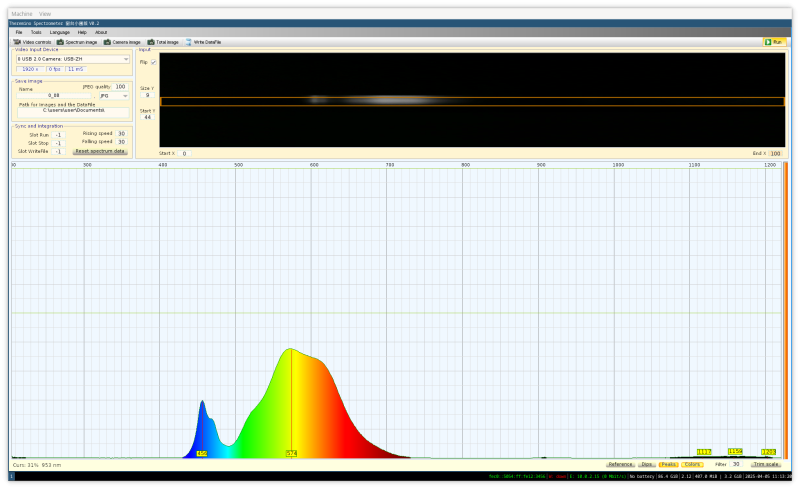800x489 pixels.
Task: Toggle the Flip checkbox
Action: tap(153, 62)
